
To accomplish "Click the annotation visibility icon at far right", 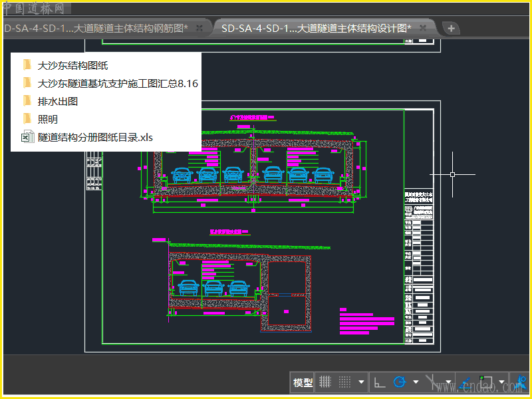I will [522, 382].
